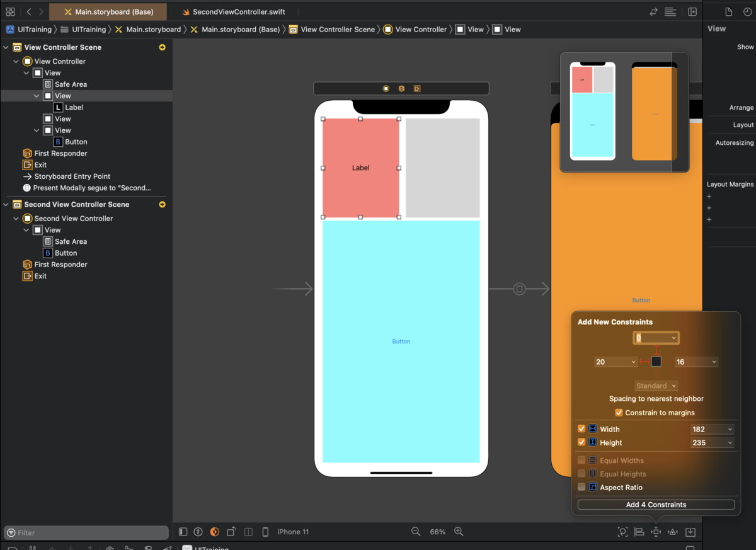
Task: Click the Filter field in outline
Action: [86, 532]
